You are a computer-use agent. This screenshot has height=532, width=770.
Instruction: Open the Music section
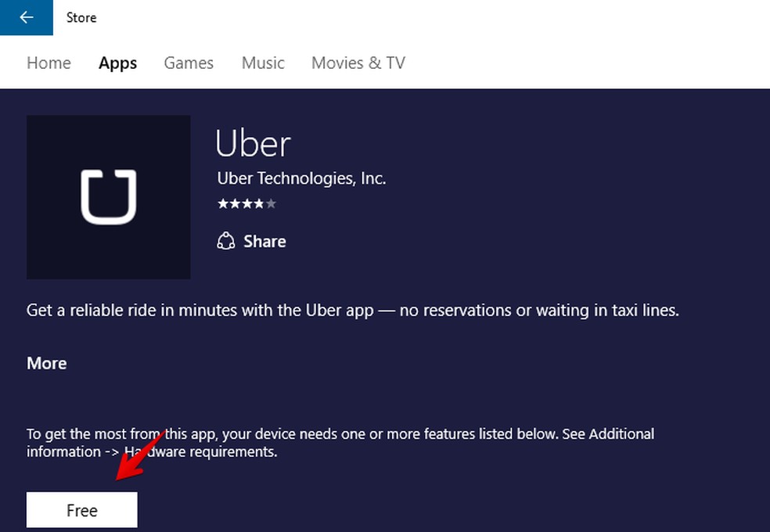click(x=263, y=63)
